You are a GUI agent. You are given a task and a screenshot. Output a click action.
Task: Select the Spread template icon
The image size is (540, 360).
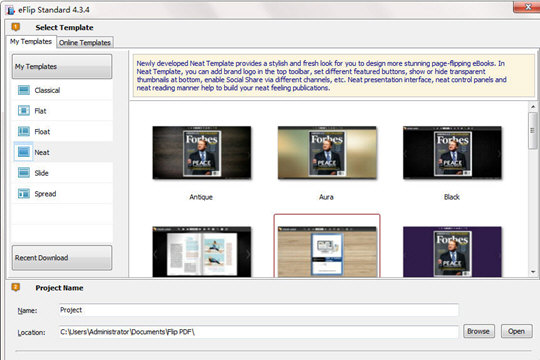coord(24,194)
